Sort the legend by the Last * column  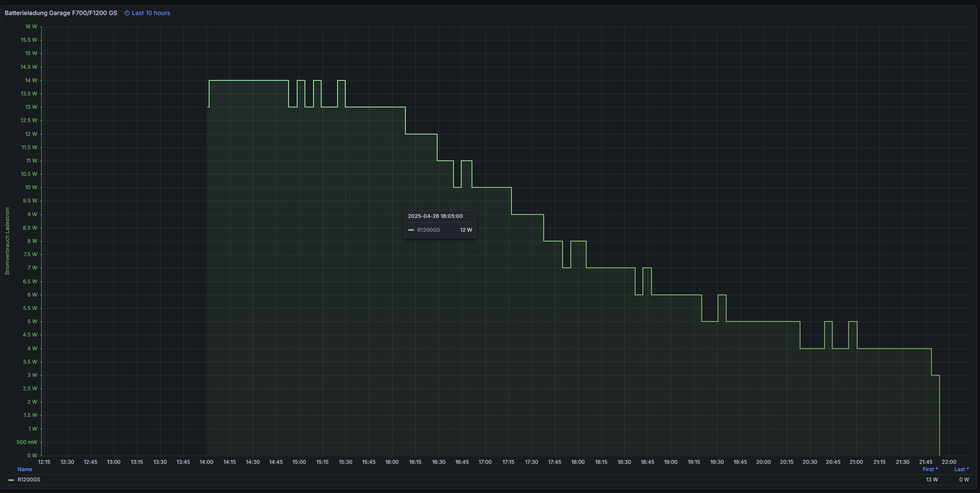961,469
